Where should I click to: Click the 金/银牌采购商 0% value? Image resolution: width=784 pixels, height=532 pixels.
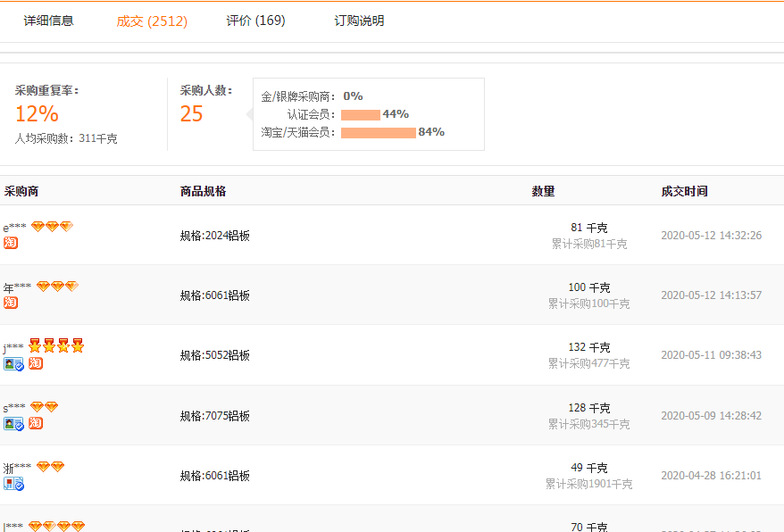[353, 96]
